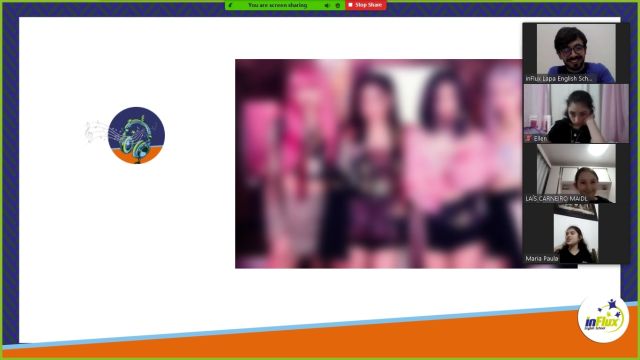
Task: Select the blurred photo on the slide
Action: (x=378, y=164)
